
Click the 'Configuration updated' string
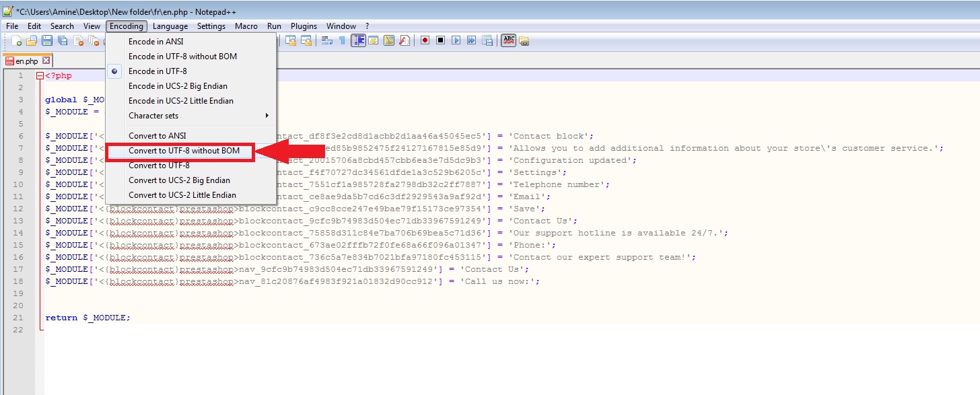[x=572, y=160]
